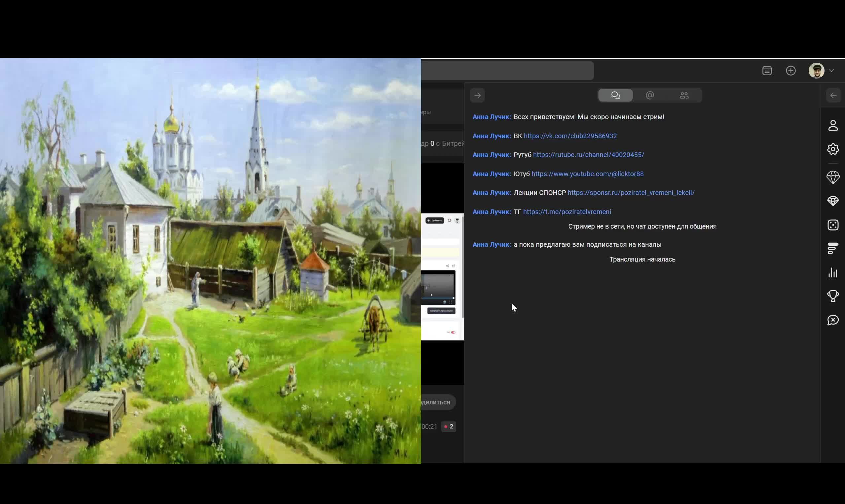This screenshot has height=504, width=845.
Task: Open the trophy leaderboard icon
Action: click(833, 296)
